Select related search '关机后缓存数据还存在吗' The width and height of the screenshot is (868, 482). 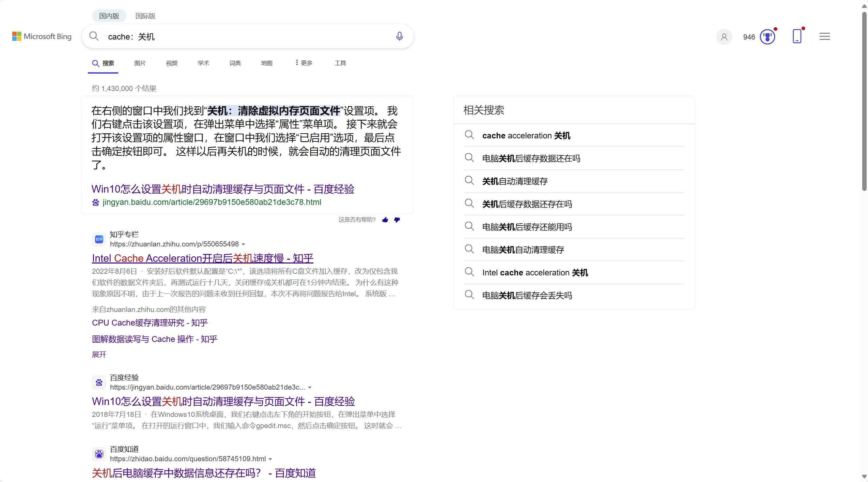click(x=527, y=204)
